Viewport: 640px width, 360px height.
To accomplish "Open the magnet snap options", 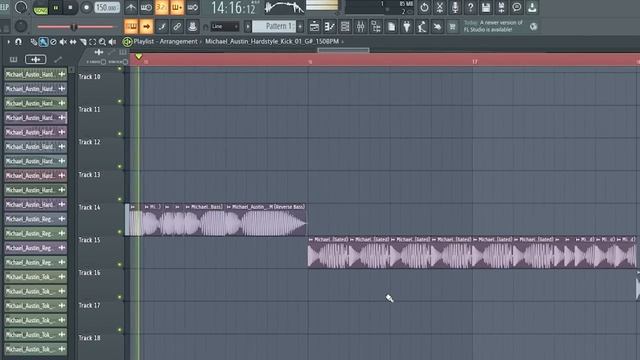I will pos(18,42).
